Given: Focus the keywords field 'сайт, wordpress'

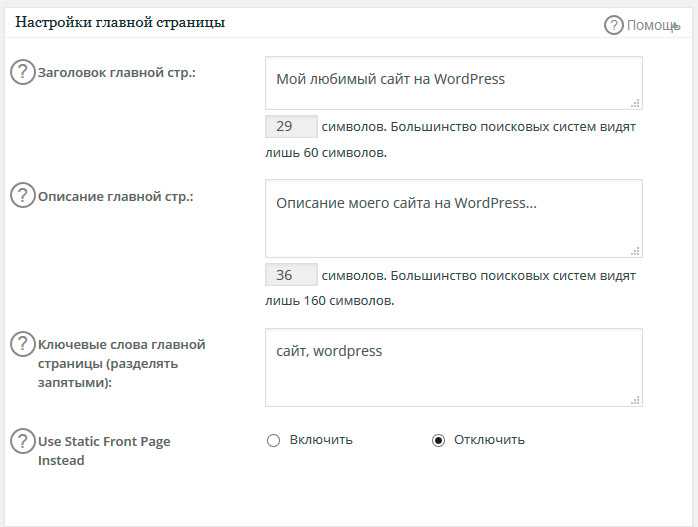Looking at the screenshot, I should 454,367.
